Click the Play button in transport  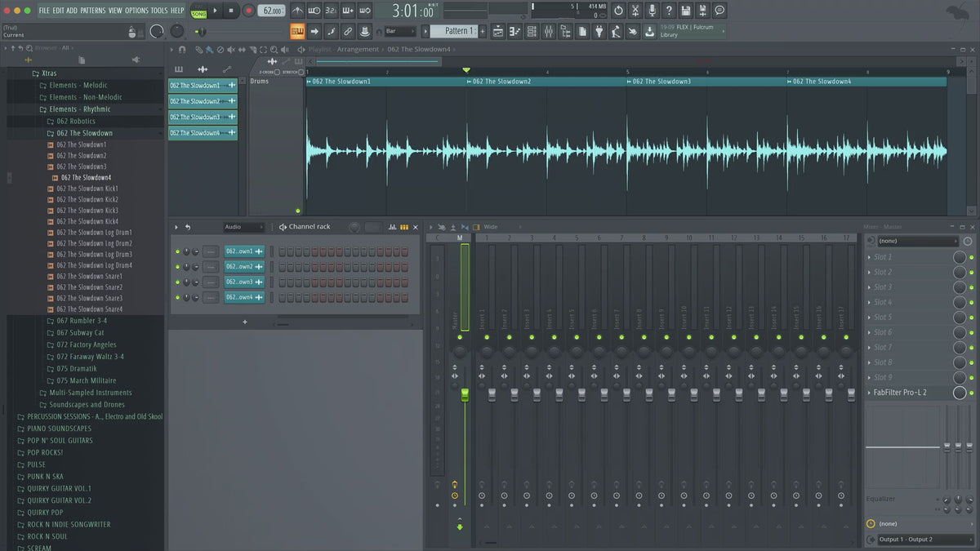[216, 11]
